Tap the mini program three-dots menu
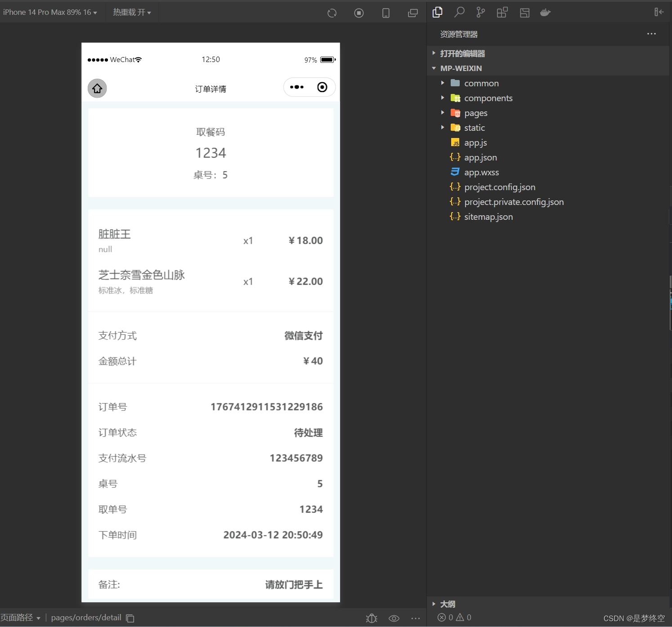The image size is (672, 627). [x=297, y=87]
